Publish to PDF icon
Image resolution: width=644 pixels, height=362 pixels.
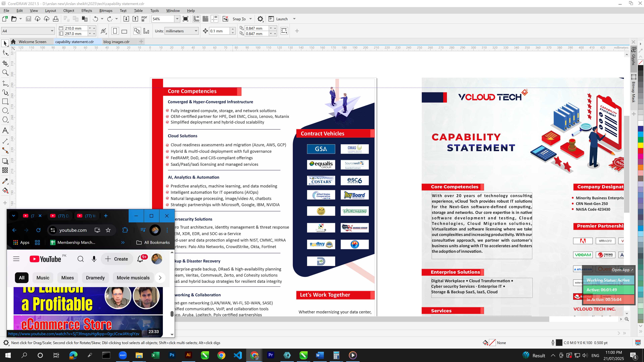click(x=144, y=19)
